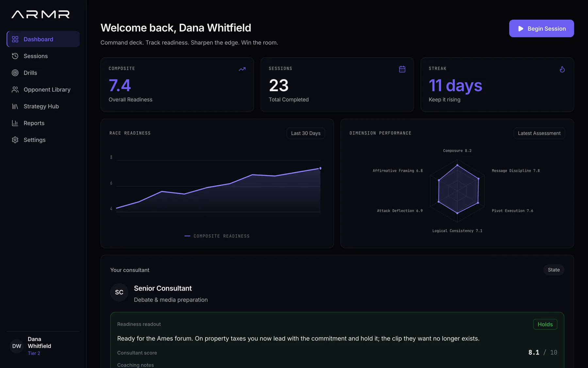Viewport: 588px width, 368px height.
Task: Start with the Begin Session button
Action: coord(541,28)
